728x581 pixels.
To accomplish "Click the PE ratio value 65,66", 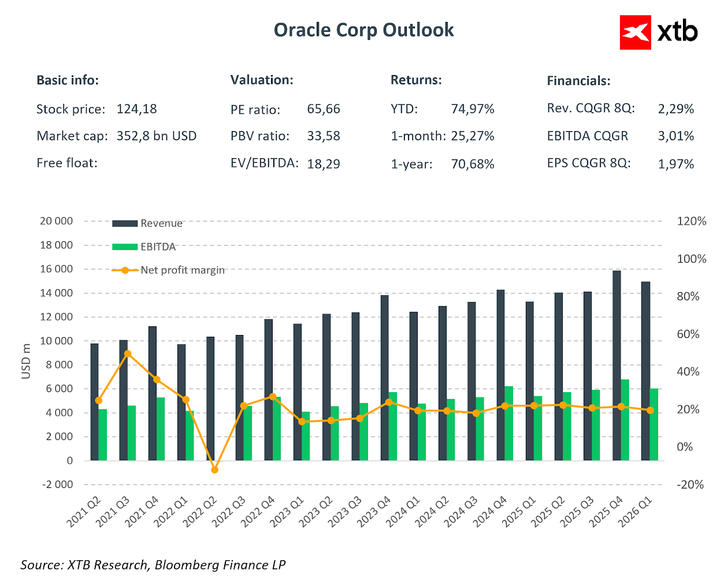I will [324, 109].
